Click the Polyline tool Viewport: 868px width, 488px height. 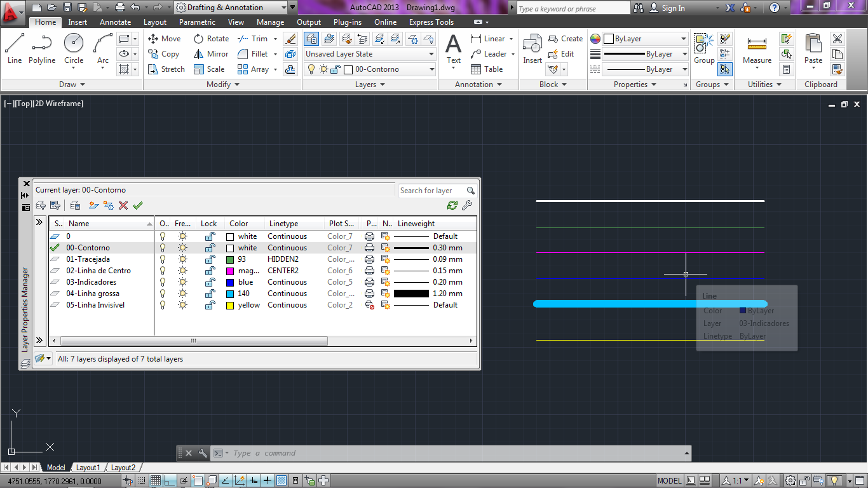click(42, 49)
